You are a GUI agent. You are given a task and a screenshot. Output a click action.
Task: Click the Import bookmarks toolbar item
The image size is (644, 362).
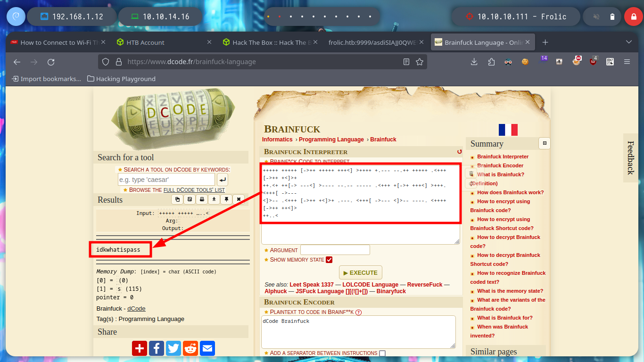46,79
